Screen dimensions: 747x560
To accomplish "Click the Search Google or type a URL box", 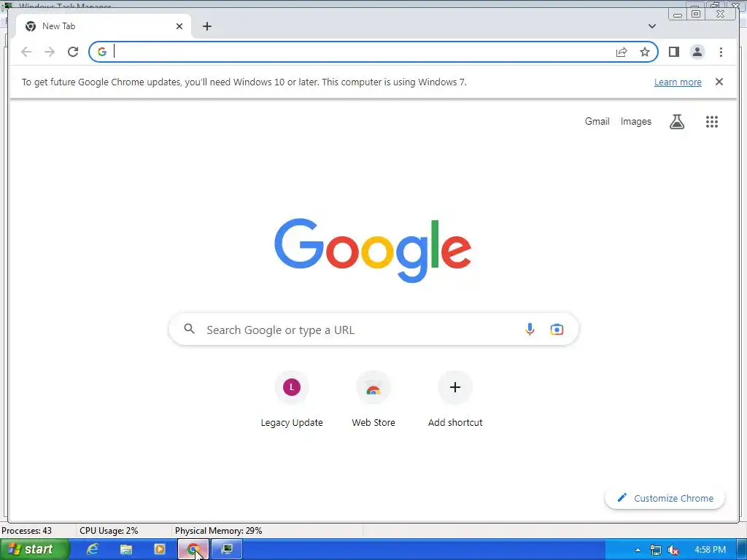I will [373, 329].
